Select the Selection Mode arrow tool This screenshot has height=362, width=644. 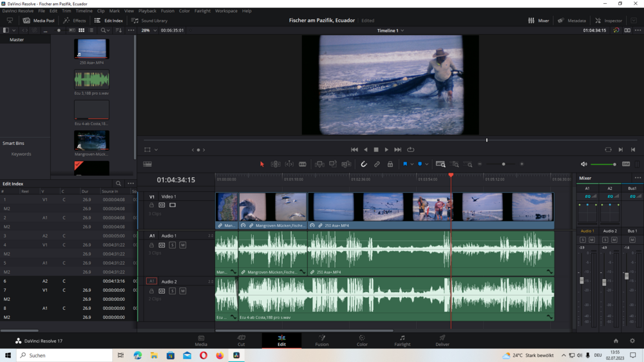(x=262, y=164)
